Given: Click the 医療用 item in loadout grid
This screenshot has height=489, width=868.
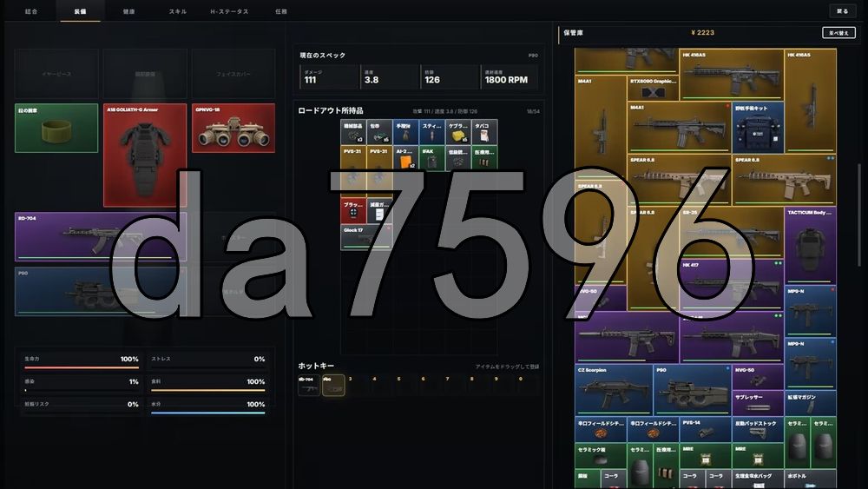Looking at the screenshot, I should (484, 158).
